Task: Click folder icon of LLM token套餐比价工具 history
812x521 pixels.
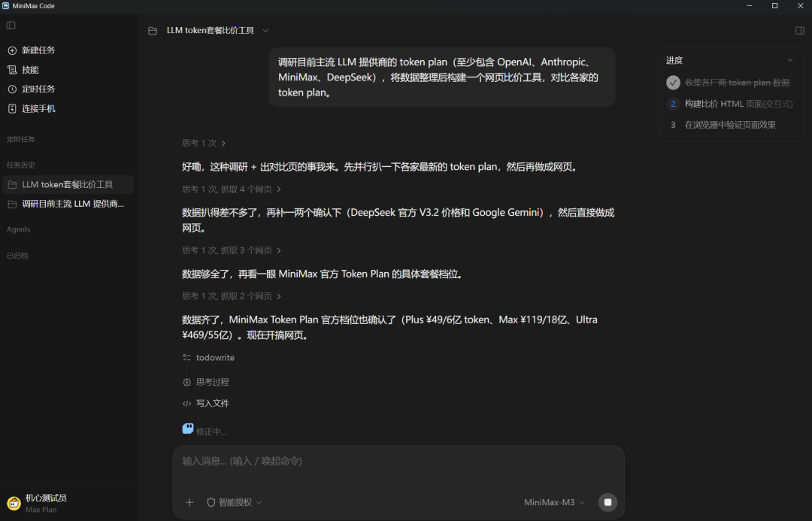Action: 13,184
